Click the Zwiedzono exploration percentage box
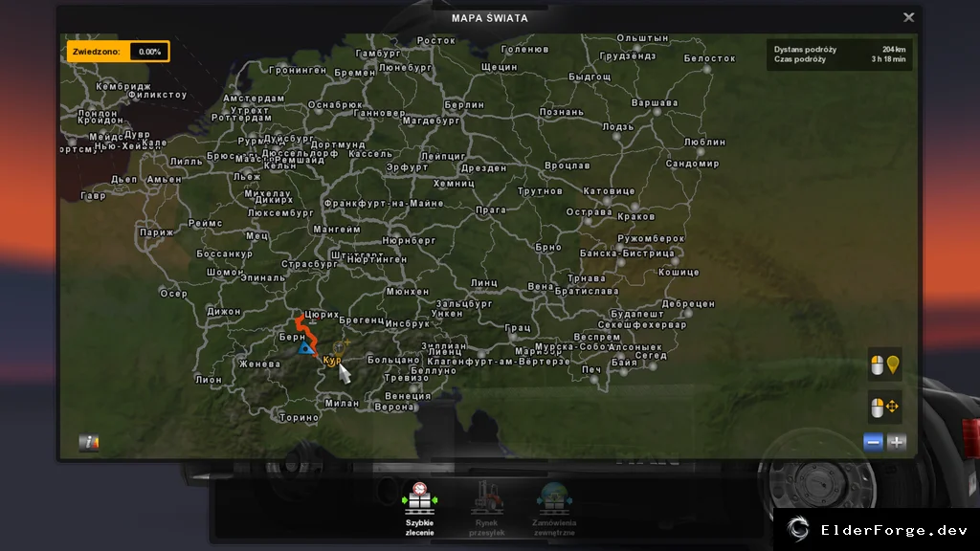 [x=118, y=52]
